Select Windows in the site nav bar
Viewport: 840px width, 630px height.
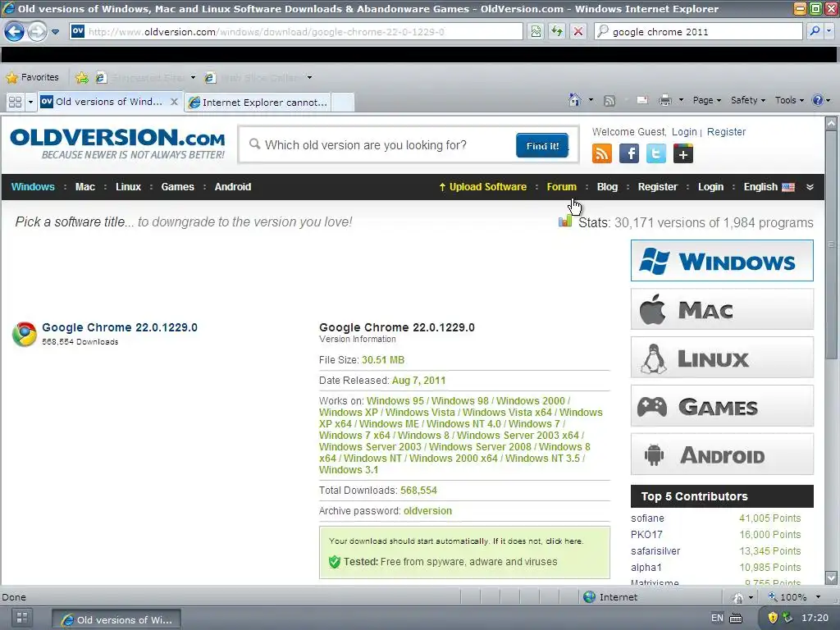(x=33, y=187)
